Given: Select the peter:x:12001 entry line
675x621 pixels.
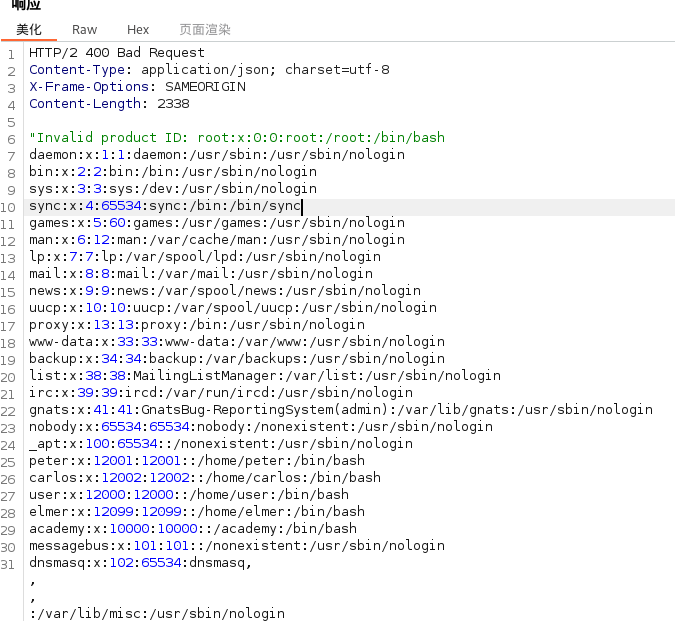Looking at the screenshot, I should click(x=197, y=460).
